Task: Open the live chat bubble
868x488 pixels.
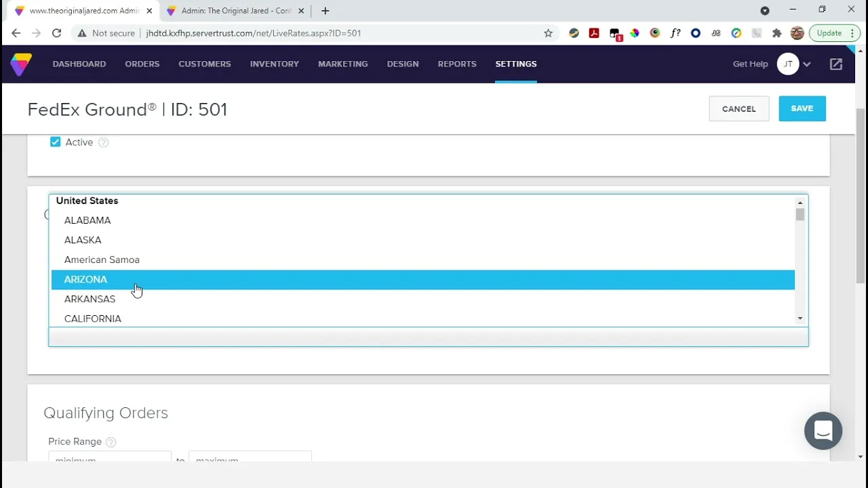Action: [x=823, y=431]
